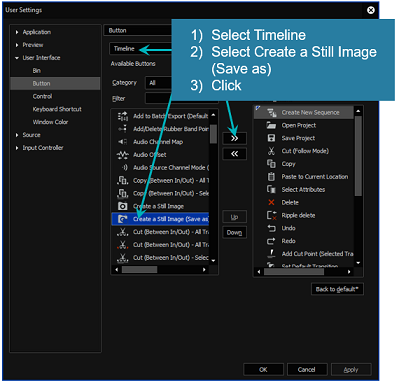Click the Paste to Current Location icon
This screenshot has width=399, height=385.
271,177
